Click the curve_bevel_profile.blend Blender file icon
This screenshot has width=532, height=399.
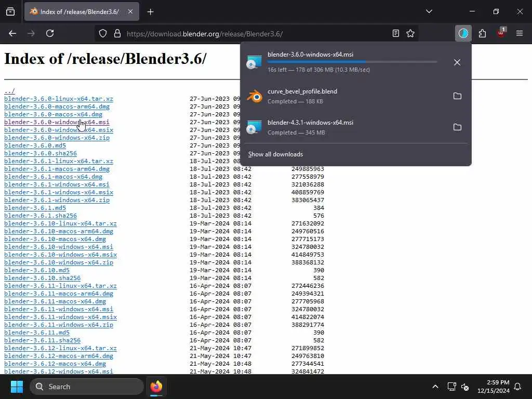click(255, 96)
